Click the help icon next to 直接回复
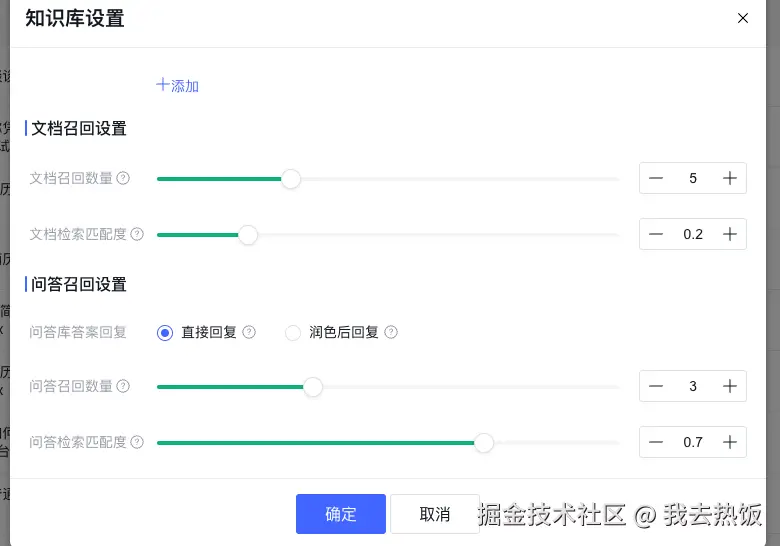780x546 pixels. point(249,332)
